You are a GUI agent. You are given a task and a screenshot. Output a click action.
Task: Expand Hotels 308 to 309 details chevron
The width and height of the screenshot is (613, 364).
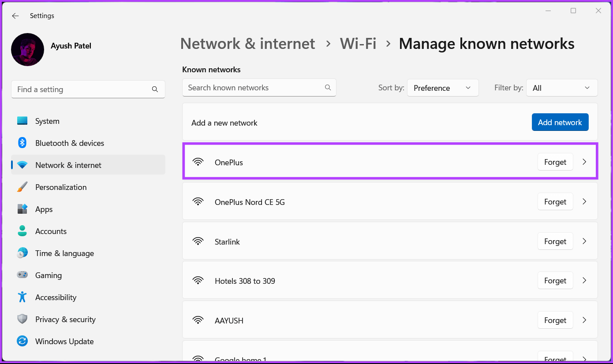[584, 281]
